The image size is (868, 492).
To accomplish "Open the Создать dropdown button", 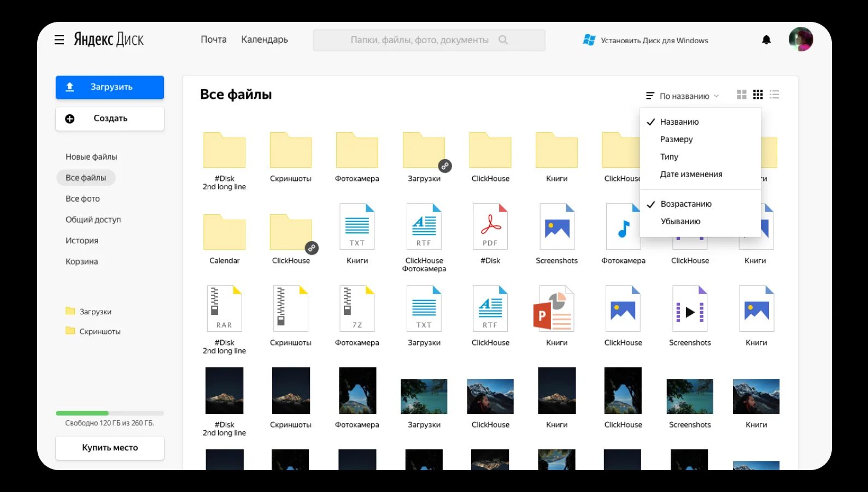I will point(110,119).
